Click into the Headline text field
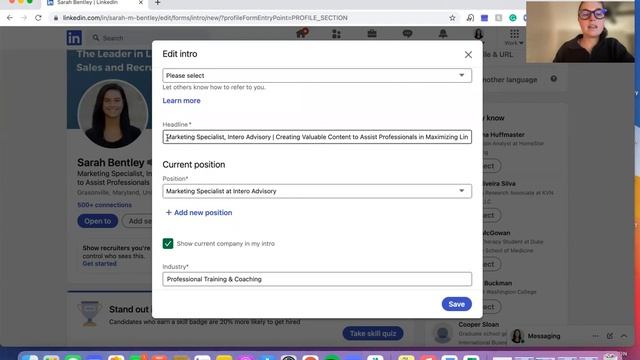This screenshot has width=640, height=360. pos(317,137)
